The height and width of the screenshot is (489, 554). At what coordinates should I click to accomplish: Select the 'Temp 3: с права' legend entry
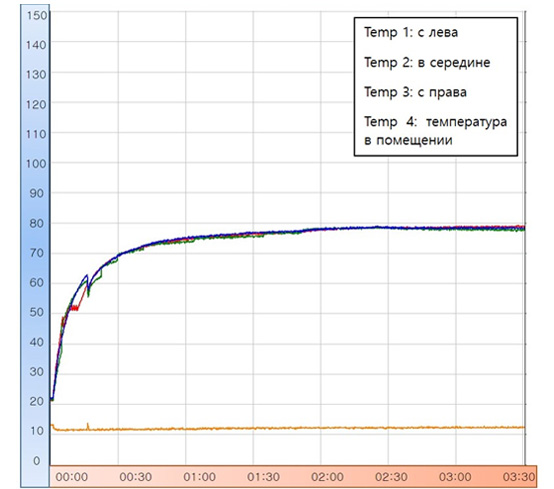click(416, 92)
